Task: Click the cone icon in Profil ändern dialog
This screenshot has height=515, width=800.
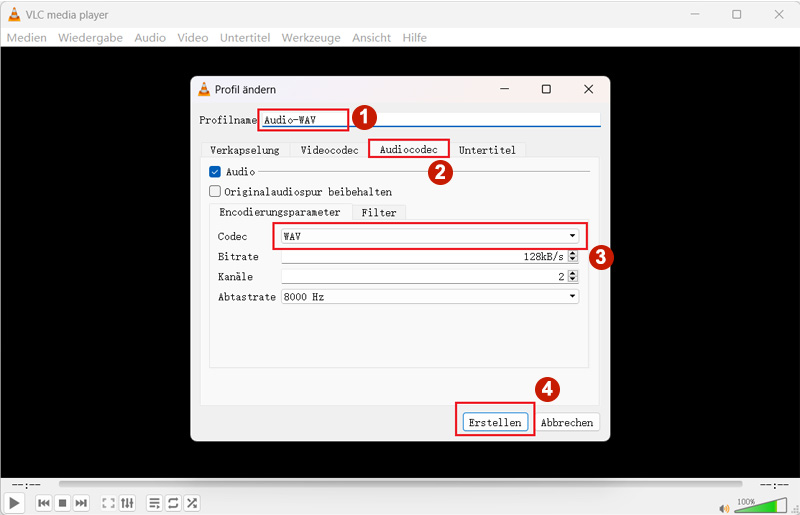Action: coord(204,89)
